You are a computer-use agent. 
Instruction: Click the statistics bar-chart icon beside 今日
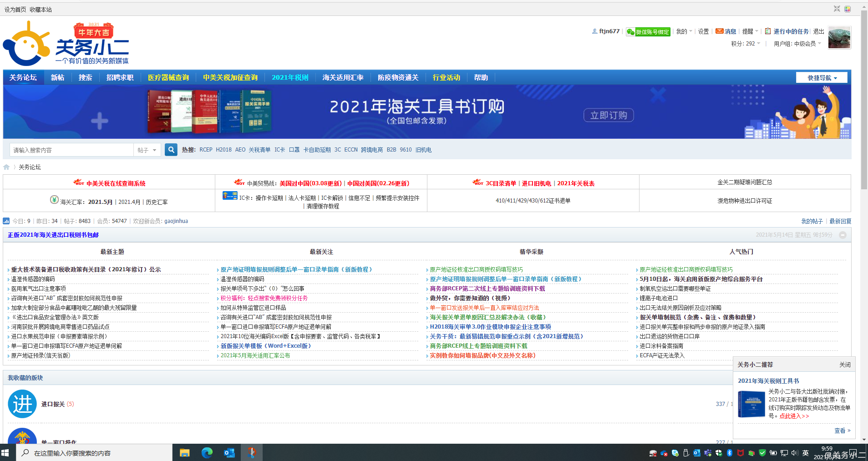tap(6, 221)
